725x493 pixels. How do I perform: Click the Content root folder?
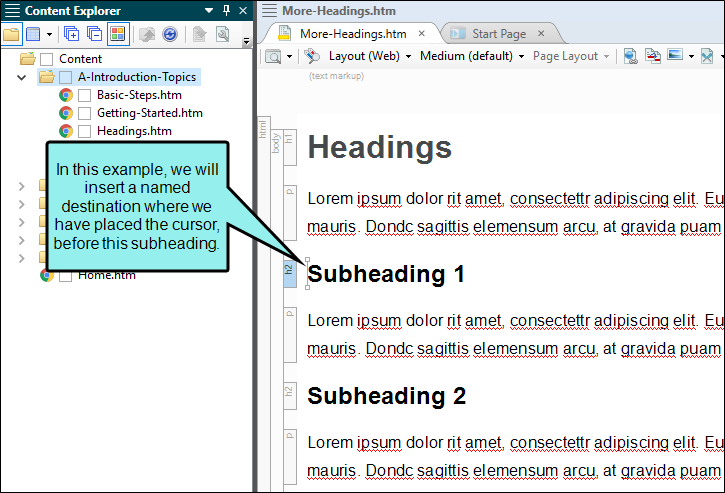pyautogui.click(x=80, y=59)
